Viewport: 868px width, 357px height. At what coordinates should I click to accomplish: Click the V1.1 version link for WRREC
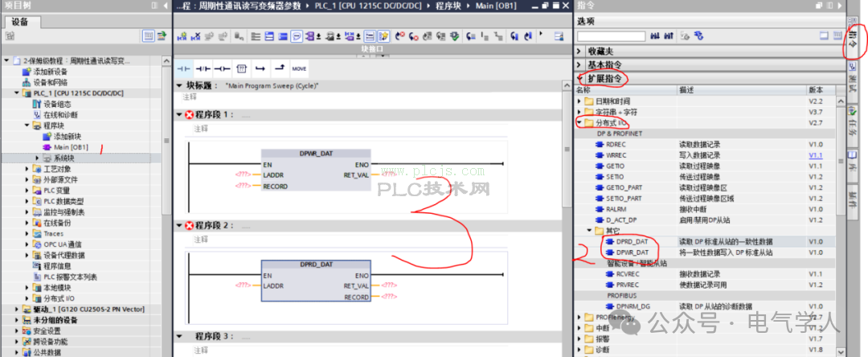pos(815,155)
